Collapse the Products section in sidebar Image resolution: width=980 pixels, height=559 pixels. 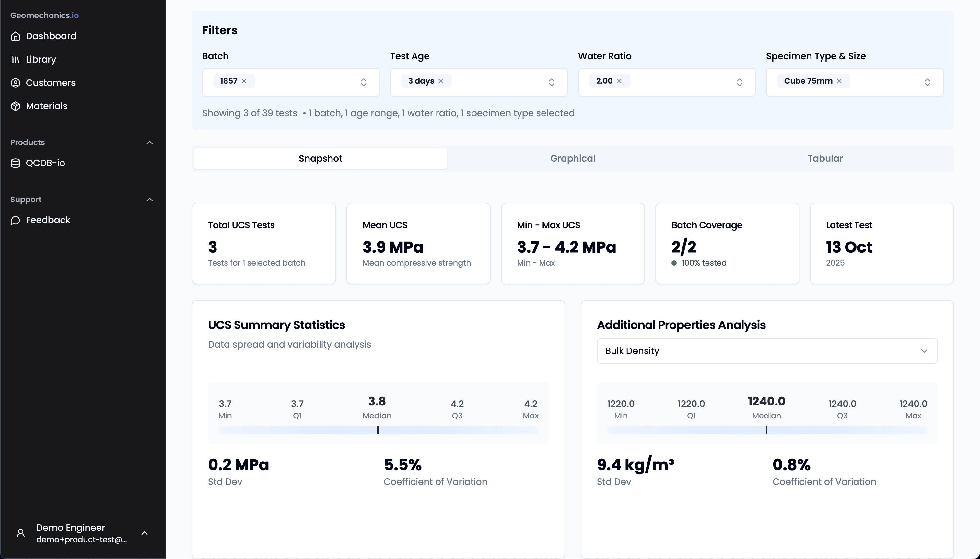click(149, 143)
